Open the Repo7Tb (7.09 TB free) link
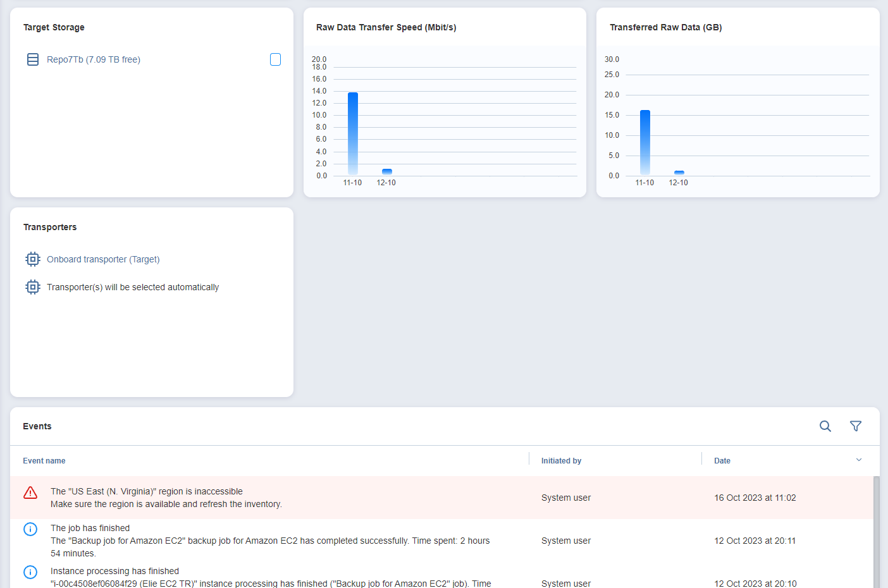The height and width of the screenshot is (588, 888). tap(94, 59)
